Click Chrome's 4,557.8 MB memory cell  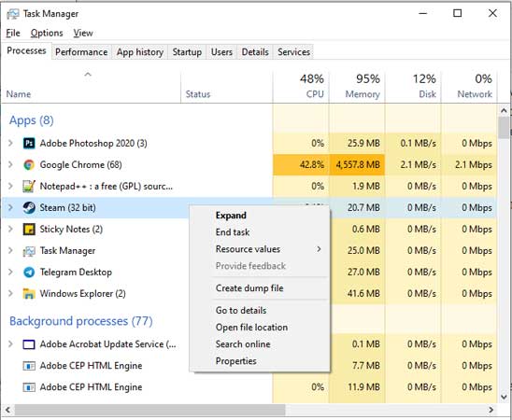[x=357, y=164]
